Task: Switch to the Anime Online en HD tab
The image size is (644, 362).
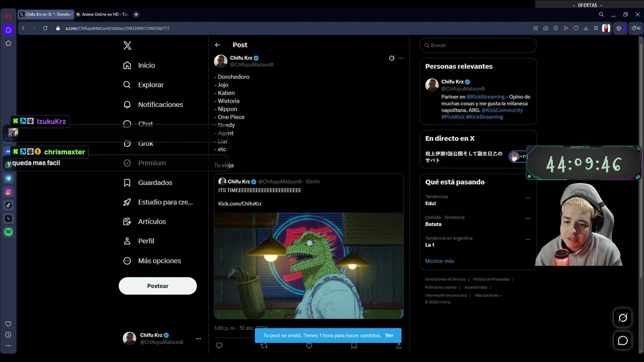Action: 103,15
